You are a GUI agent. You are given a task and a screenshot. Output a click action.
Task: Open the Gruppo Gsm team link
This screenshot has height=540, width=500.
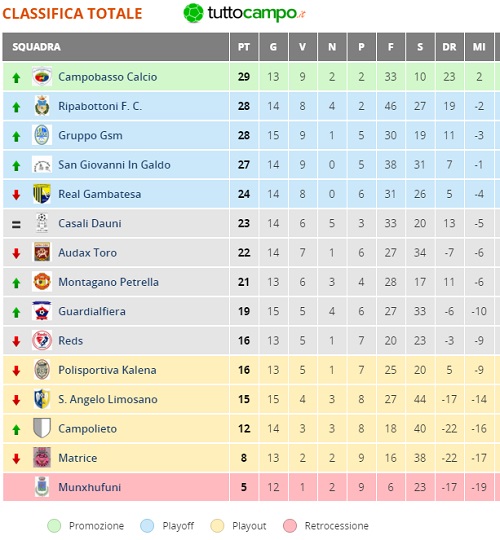pos(90,135)
